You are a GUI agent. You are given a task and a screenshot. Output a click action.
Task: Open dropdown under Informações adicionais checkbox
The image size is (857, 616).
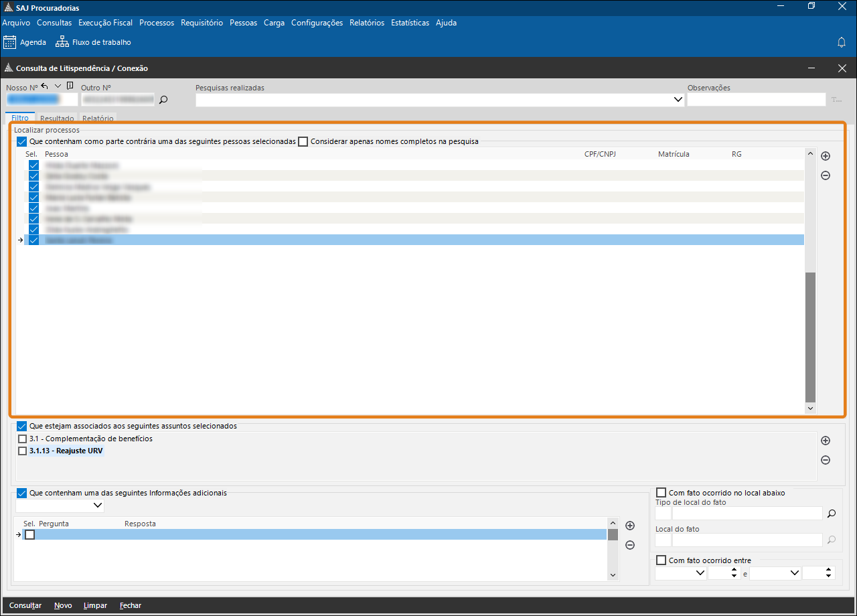pyautogui.click(x=98, y=505)
